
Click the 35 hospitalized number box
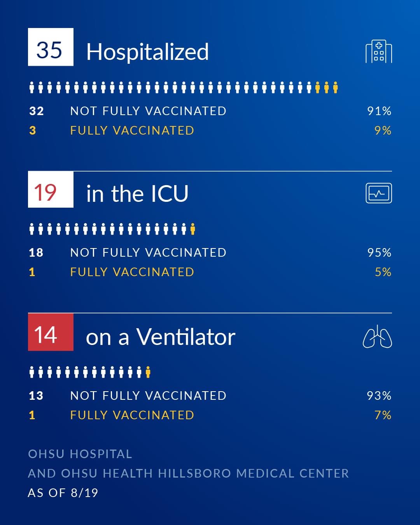point(51,47)
